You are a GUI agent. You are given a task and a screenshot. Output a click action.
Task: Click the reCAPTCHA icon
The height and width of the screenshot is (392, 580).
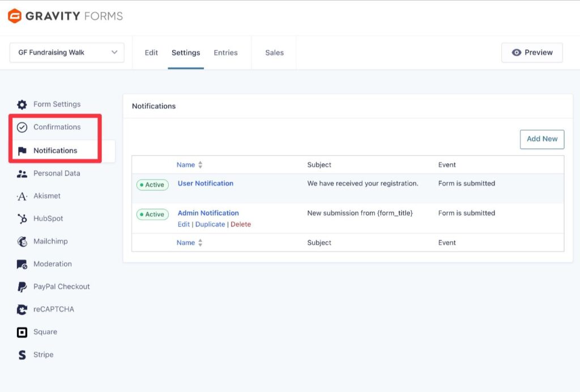22,309
